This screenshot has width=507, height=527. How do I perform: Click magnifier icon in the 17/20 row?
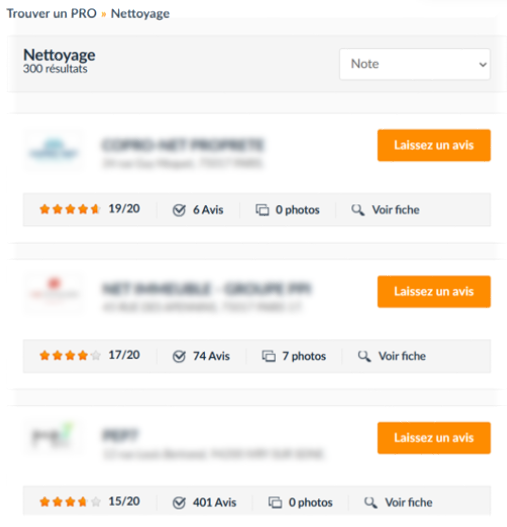click(364, 356)
